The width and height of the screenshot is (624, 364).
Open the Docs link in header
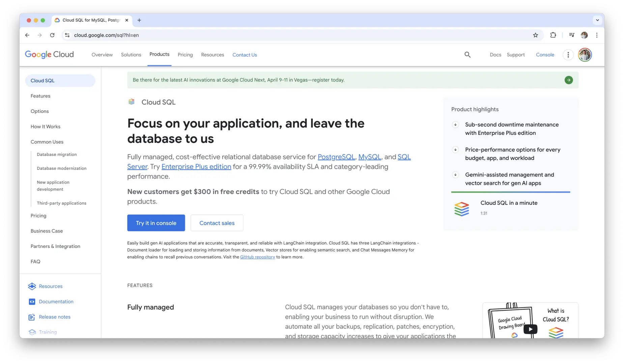[495, 55]
